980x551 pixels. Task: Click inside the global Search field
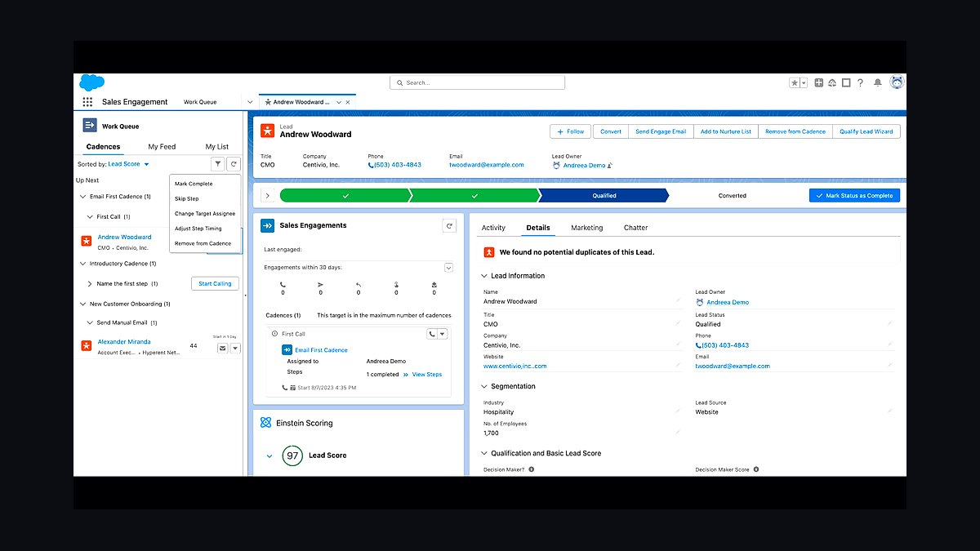click(477, 82)
